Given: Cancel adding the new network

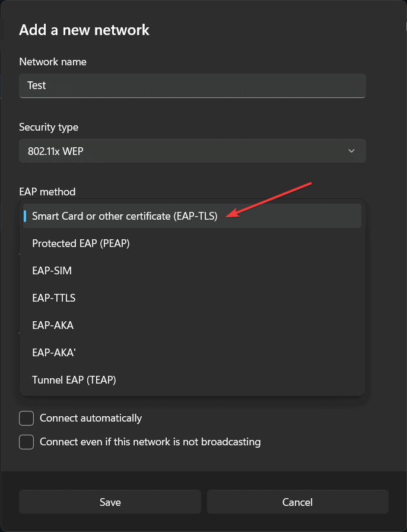Looking at the screenshot, I should click(x=298, y=502).
